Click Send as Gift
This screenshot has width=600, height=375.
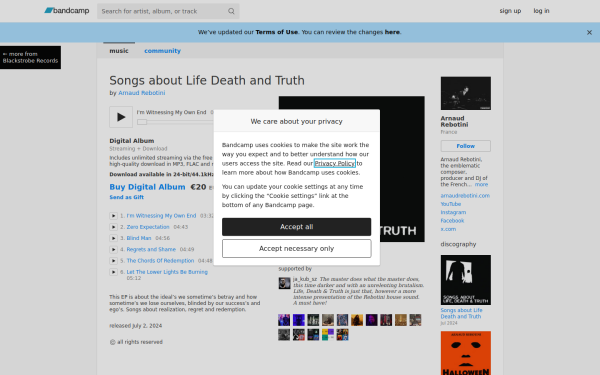click(127, 197)
